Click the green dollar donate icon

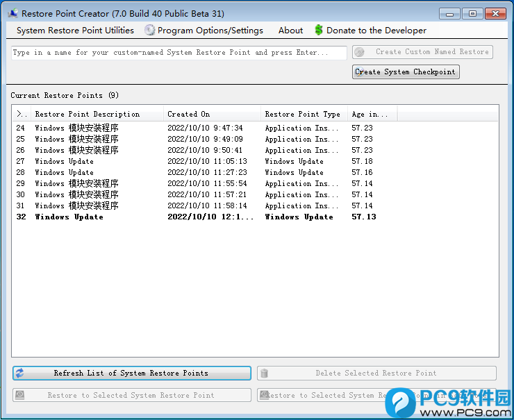coord(318,30)
